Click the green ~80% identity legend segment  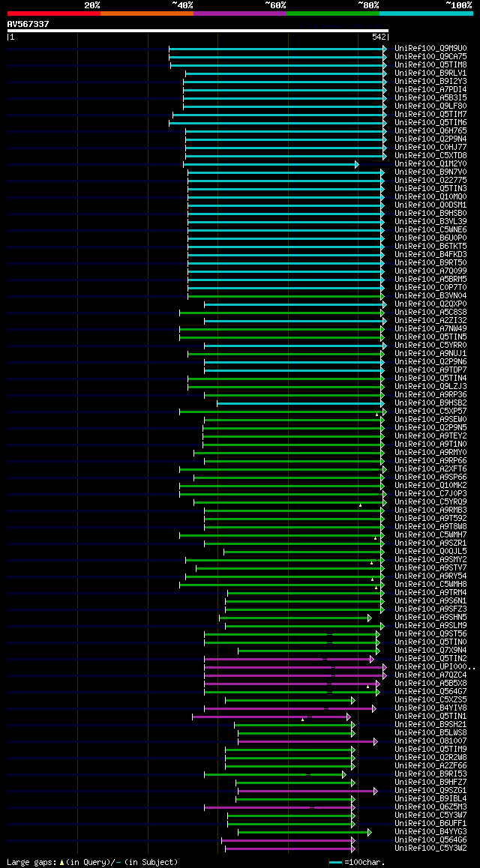coord(333,13)
